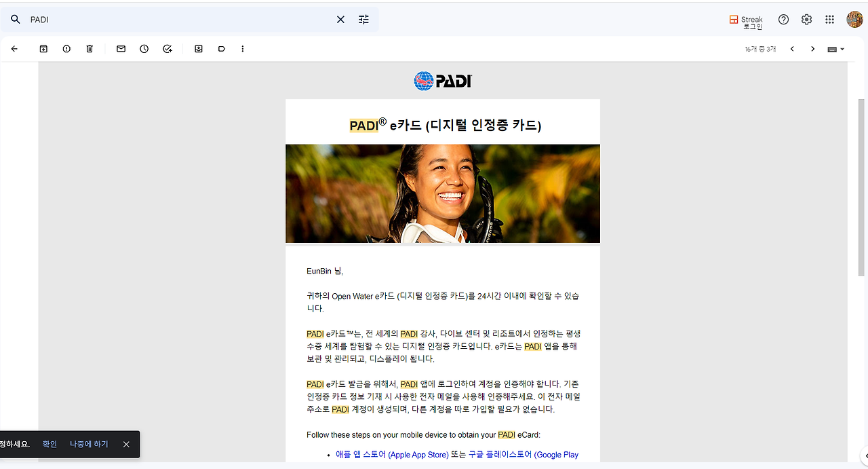Click the smiling diver banner image
Image resolution: width=868 pixels, height=469 pixels.
[443, 193]
